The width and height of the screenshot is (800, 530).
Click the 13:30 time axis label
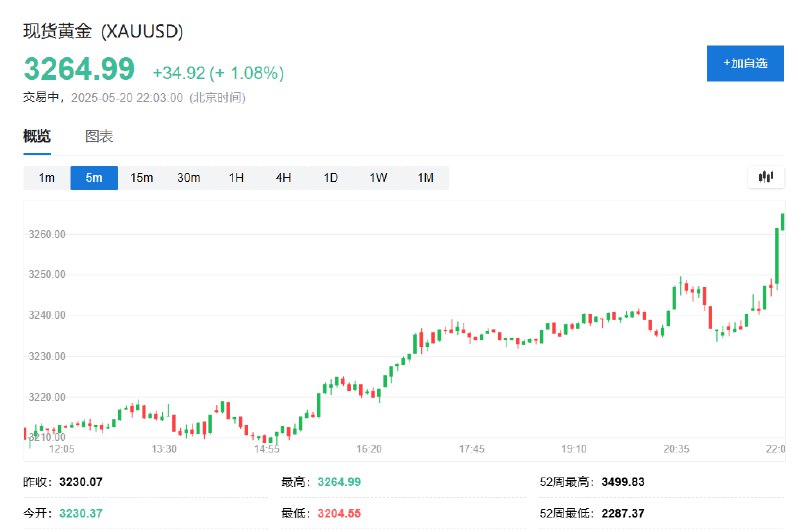tap(164, 449)
